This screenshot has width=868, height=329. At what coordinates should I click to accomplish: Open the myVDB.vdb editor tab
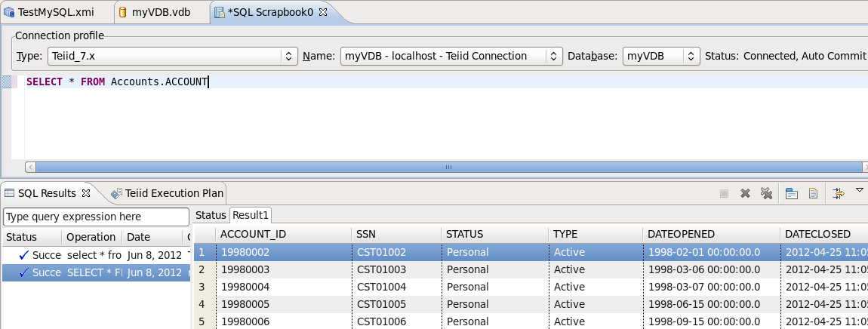click(159, 12)
